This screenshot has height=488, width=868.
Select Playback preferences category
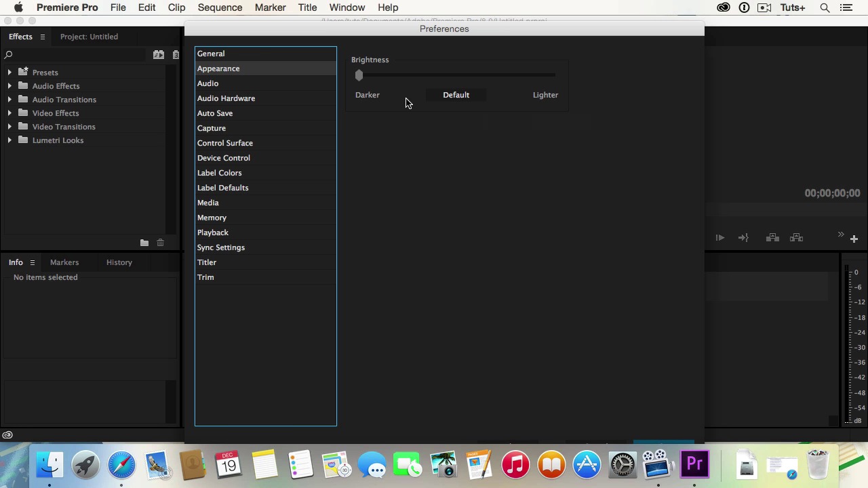click(265, 232)
